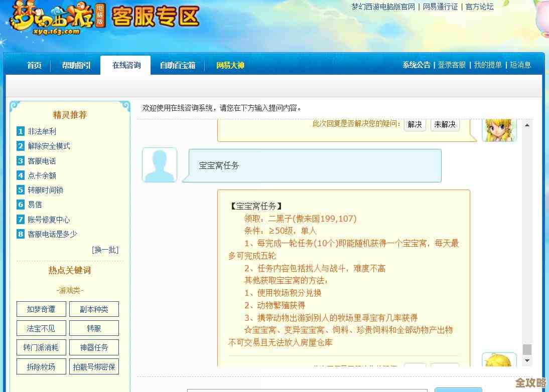This screenshot has width=549, height=392.
Task: Go to the 首页 tab
Action: [33, 65]
